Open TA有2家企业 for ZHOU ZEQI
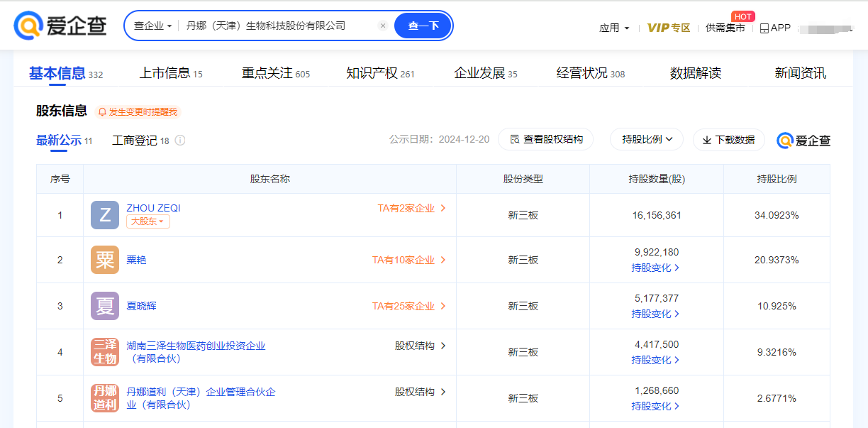This screenshot has height=428, width=868. [411, 208]
